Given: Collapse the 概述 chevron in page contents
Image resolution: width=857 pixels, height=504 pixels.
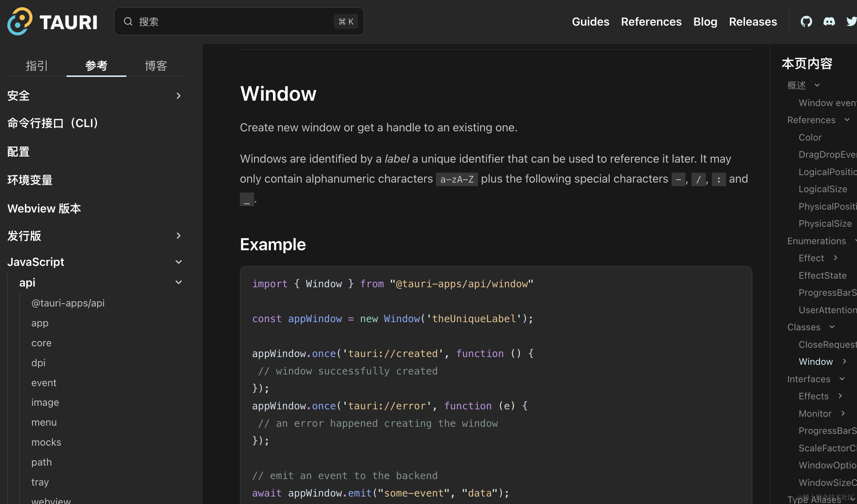Looking at the screenshot, I should coord(817,85).
